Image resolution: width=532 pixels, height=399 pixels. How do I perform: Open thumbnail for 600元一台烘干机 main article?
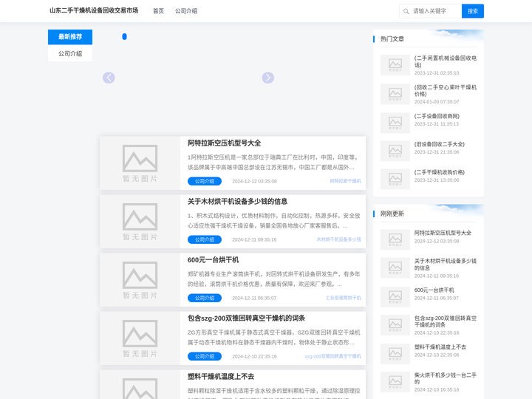tap(140, 280)
